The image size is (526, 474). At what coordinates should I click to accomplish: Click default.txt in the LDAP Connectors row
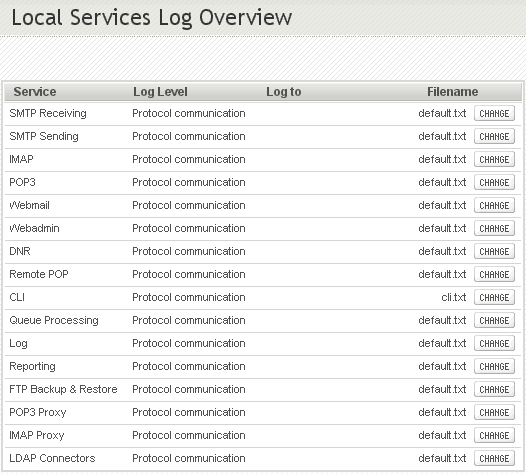click(442, 458)
